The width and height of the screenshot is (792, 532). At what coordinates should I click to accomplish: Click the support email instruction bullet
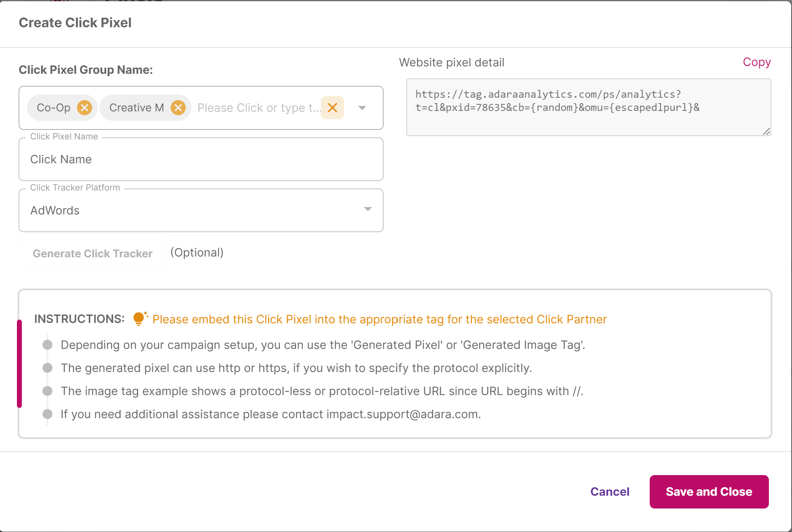(x=48, y=414)
